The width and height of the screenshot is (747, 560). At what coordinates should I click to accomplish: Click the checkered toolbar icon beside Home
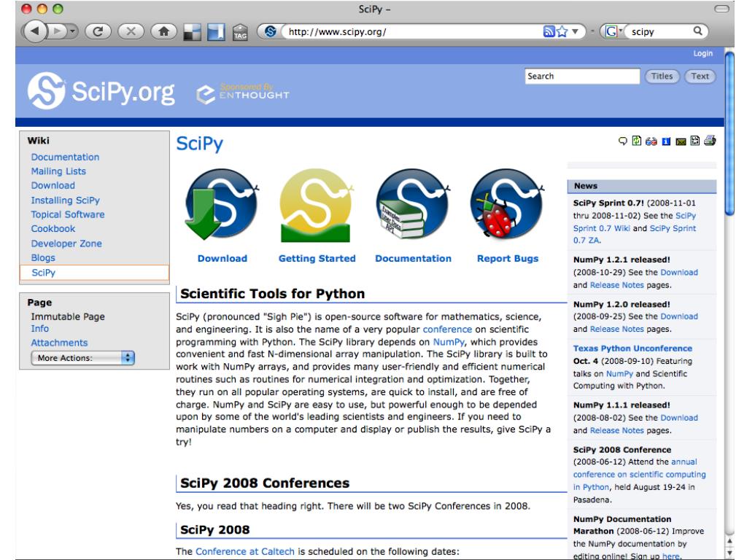193,32
